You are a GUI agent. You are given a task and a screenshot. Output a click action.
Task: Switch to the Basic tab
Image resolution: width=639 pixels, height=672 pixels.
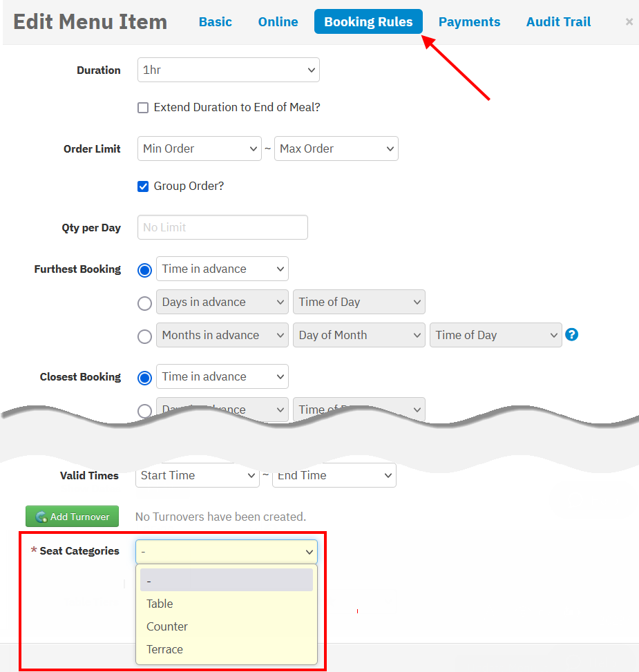[216, 22]
